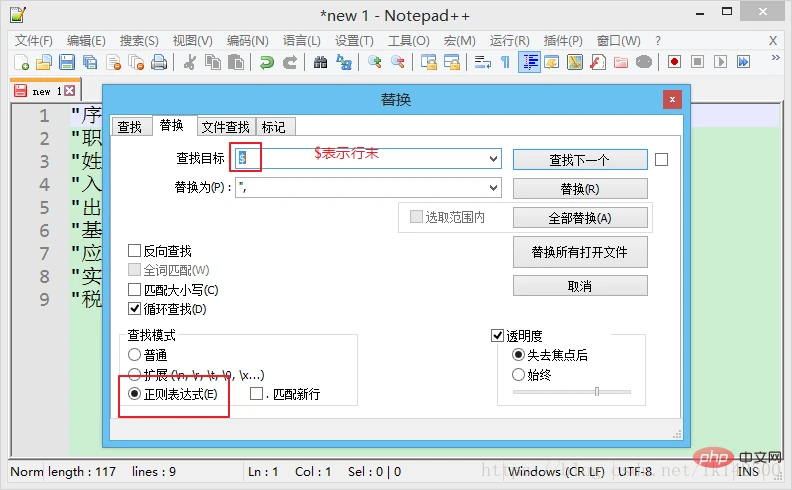Click the 查找下一个 button
The image size is (792, 490).
click(580, 160)
